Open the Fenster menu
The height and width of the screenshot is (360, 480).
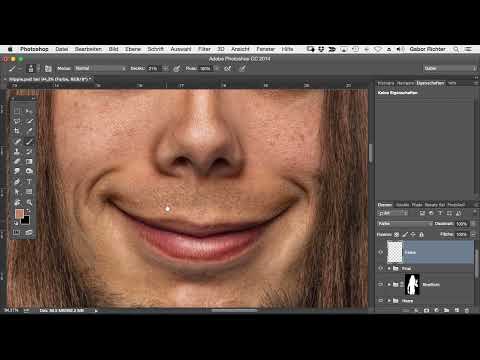point(265,49)
